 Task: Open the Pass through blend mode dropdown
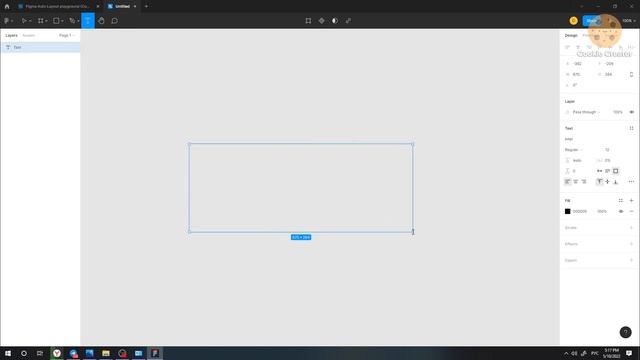tap(586, 112)
